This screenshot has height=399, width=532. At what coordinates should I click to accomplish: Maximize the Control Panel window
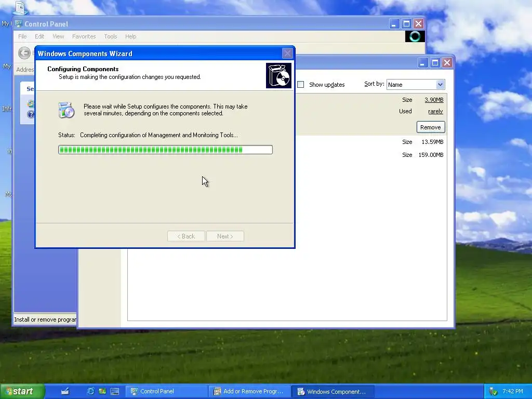[x=406, y=24]
